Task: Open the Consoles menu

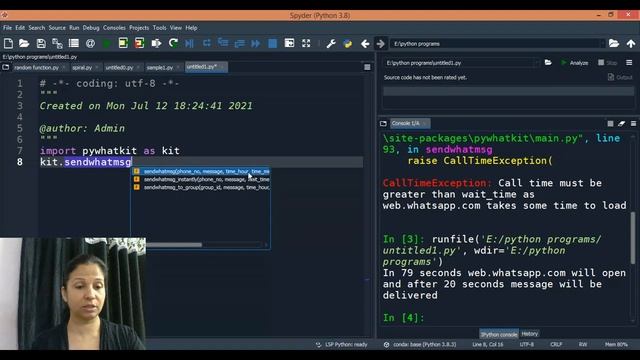Action: coord(114,28)
